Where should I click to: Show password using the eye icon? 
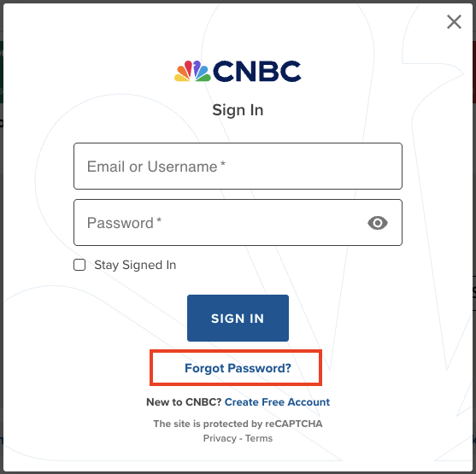coord(378,223)
